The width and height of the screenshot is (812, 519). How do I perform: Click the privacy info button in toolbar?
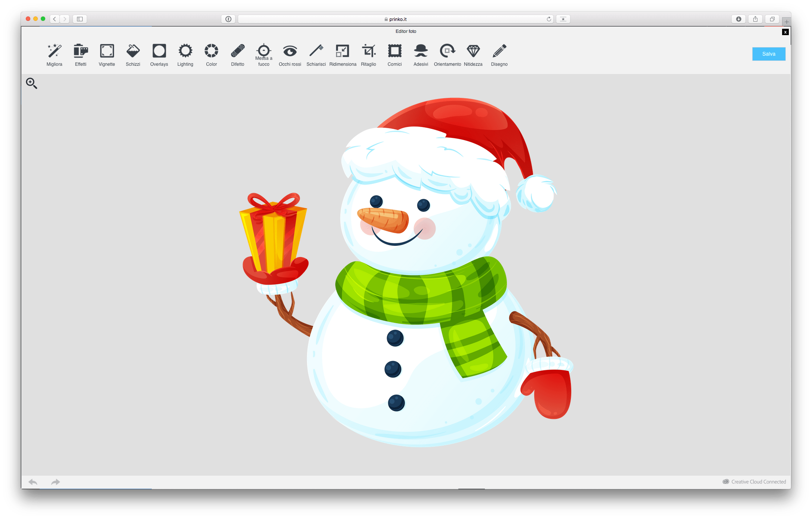[228, 19]
